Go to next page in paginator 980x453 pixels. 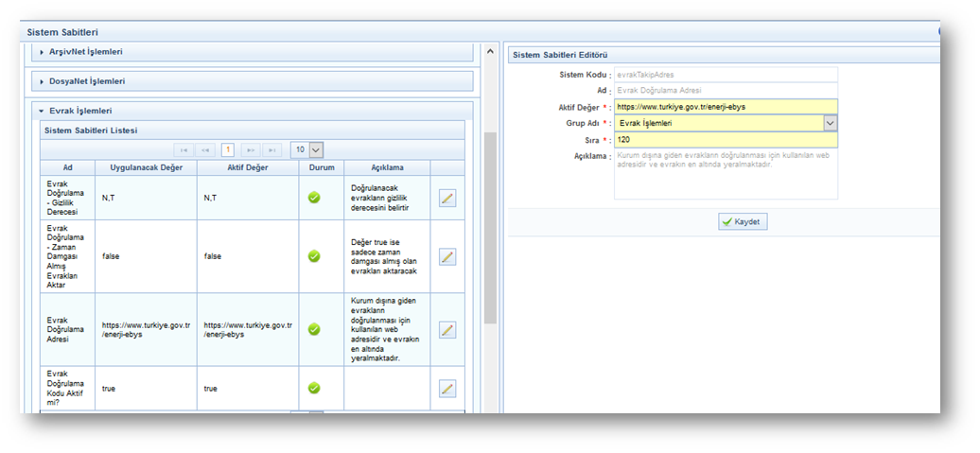[x=251, y=149]
